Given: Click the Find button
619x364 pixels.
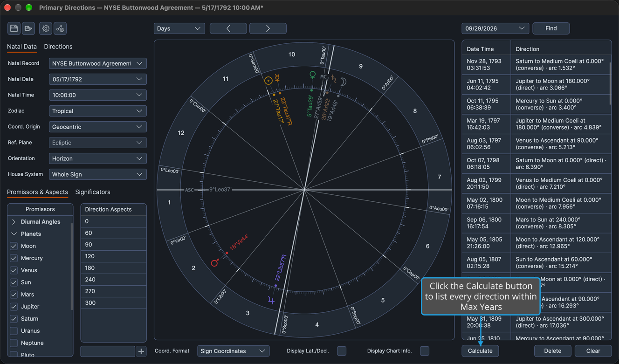Looking at the screenshot, I should [551, 28].
